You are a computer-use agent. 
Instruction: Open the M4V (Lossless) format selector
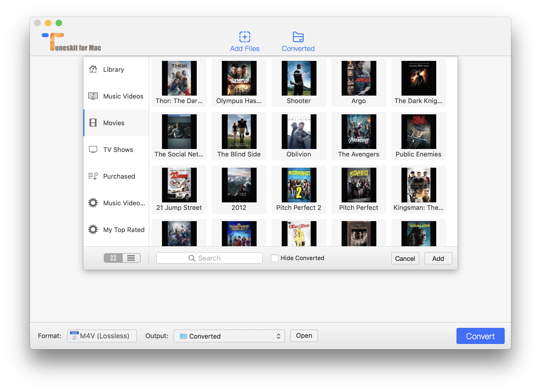(102, 336)
